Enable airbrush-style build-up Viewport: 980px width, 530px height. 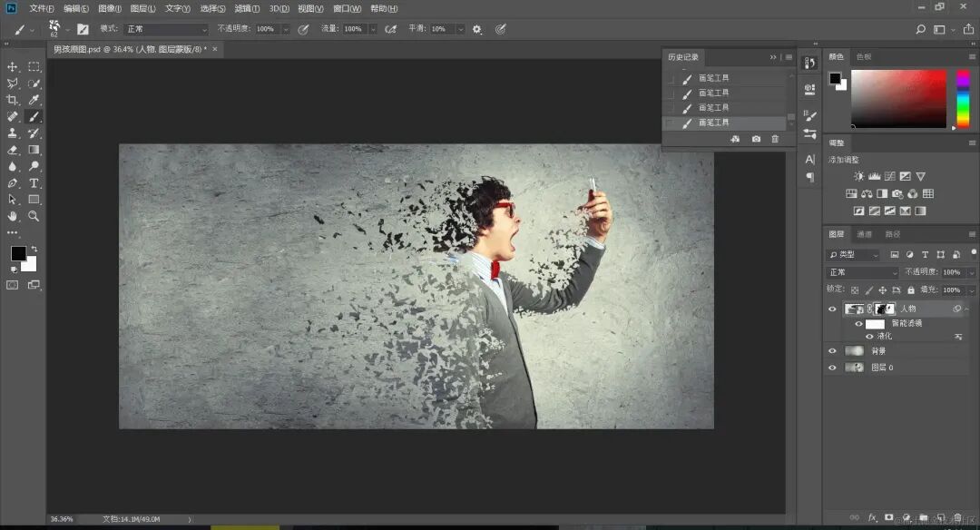coord(390,29)
